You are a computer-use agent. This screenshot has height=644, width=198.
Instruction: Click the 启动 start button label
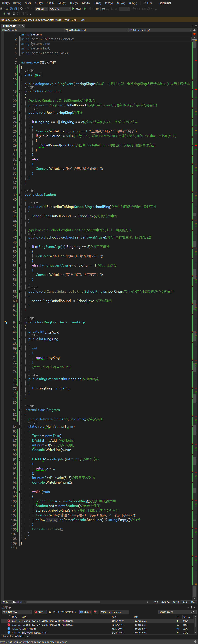[78, 9]
